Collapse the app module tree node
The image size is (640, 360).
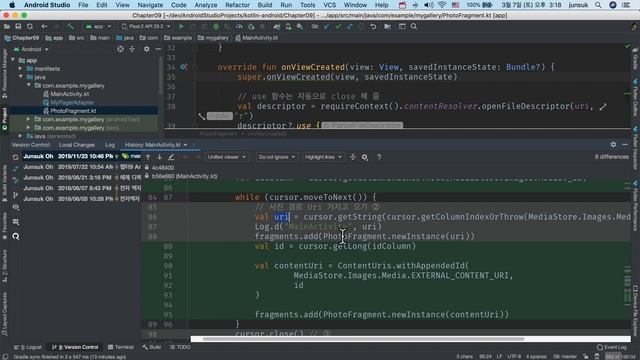[x=13, y=60]
